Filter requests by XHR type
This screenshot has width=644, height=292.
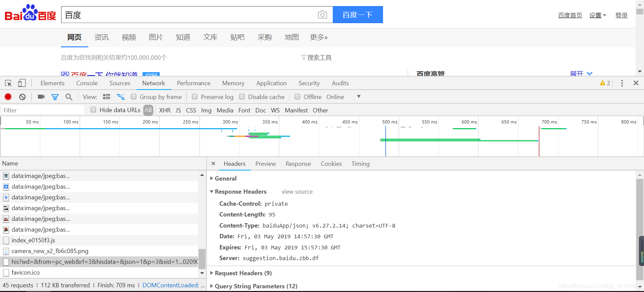pyautogui.click(x=165, y=110)
